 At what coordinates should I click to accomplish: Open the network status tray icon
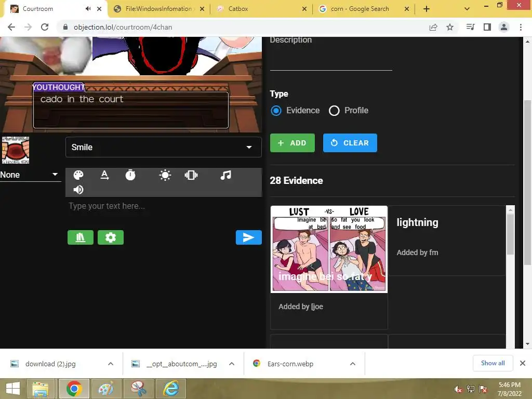click(471, 389)
